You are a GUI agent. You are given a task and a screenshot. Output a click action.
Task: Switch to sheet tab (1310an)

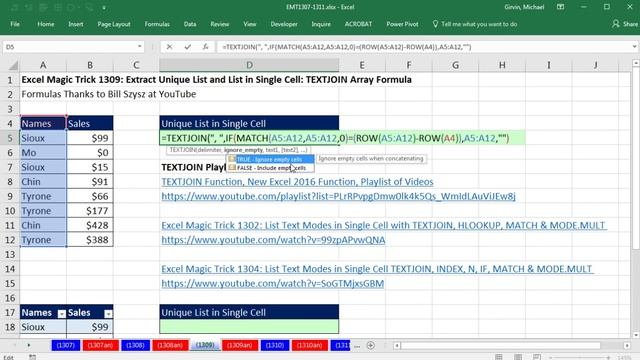[x=309, y=345]
